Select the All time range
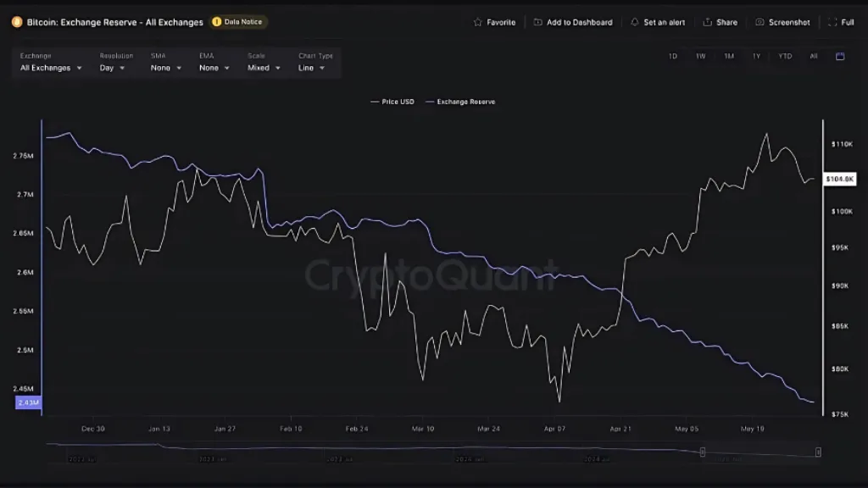Image resolution: width=868 pixels, height=488 pixels. [813, 56]
